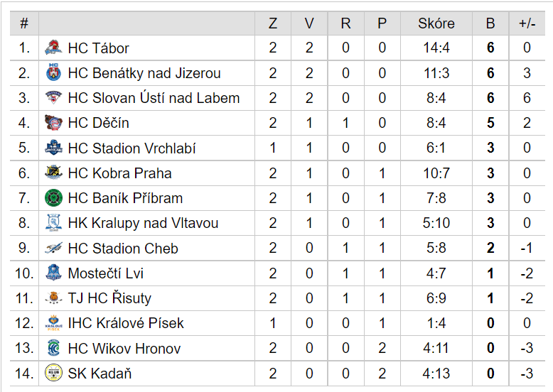Click the HK Kralupy nad Vltavou logo

pyautogui.click(x=53, y=222)
